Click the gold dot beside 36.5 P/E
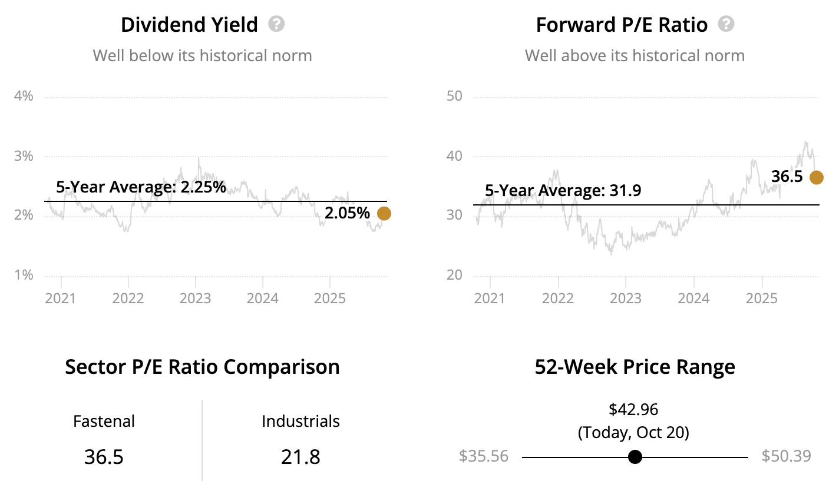Screen dimensions: 839x504 (816, 177)
